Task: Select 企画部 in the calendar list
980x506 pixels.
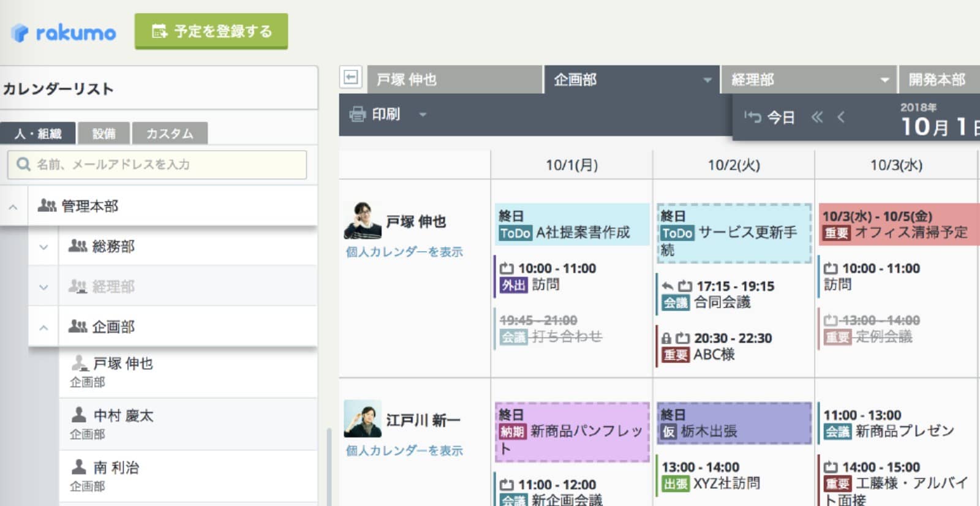Action: pos(188,327)
